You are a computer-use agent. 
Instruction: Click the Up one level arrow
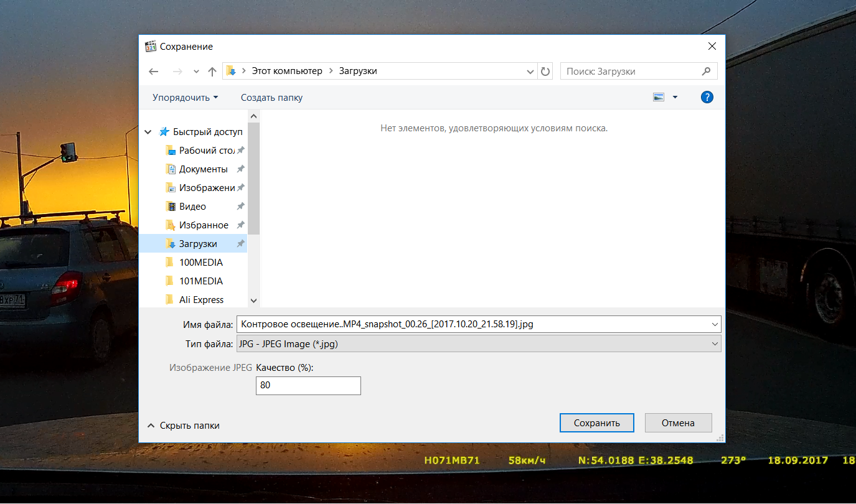pyautogui.click(x=212, y=72)
